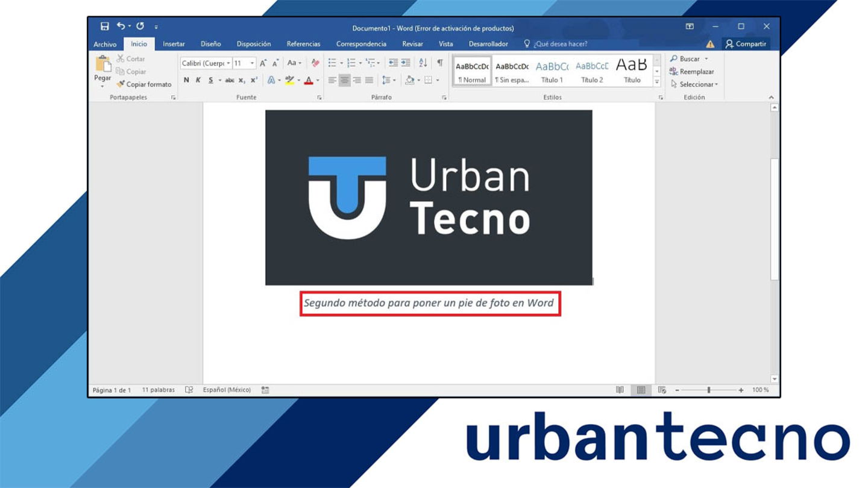The width and height of the screenshot is (868, 488).
Task: Expand the Estilos gallery more arrow
Action: [657, 81]
